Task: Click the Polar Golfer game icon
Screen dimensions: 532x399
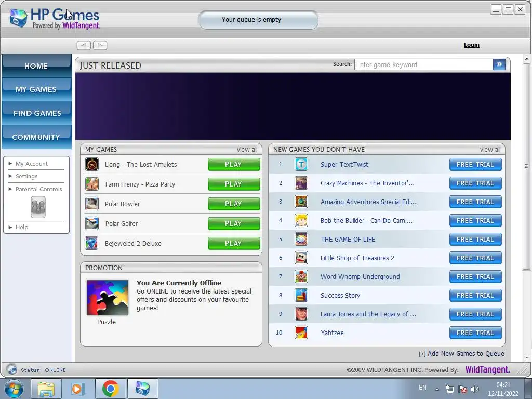Action: [92, 223]
